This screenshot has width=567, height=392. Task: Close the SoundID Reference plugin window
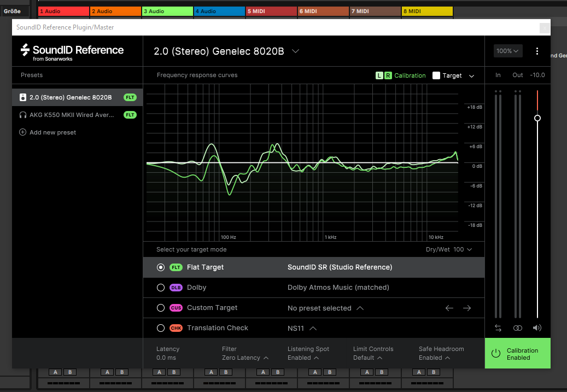tap(545, 27)
